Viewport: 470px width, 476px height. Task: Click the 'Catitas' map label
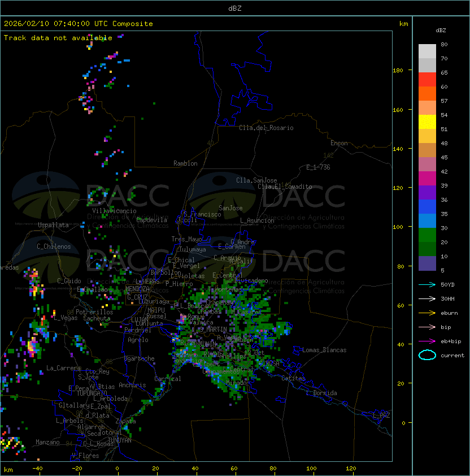293,378
